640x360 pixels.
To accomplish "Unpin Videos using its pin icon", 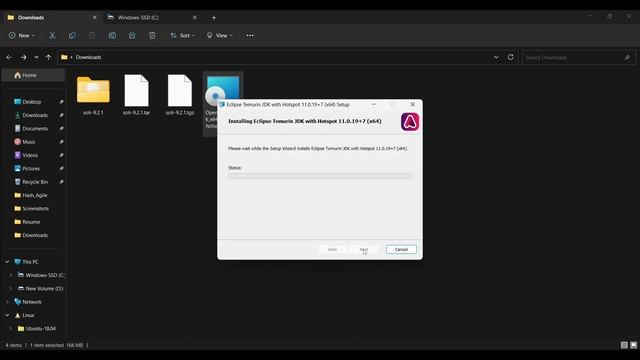I will click(x=61, y=155).
